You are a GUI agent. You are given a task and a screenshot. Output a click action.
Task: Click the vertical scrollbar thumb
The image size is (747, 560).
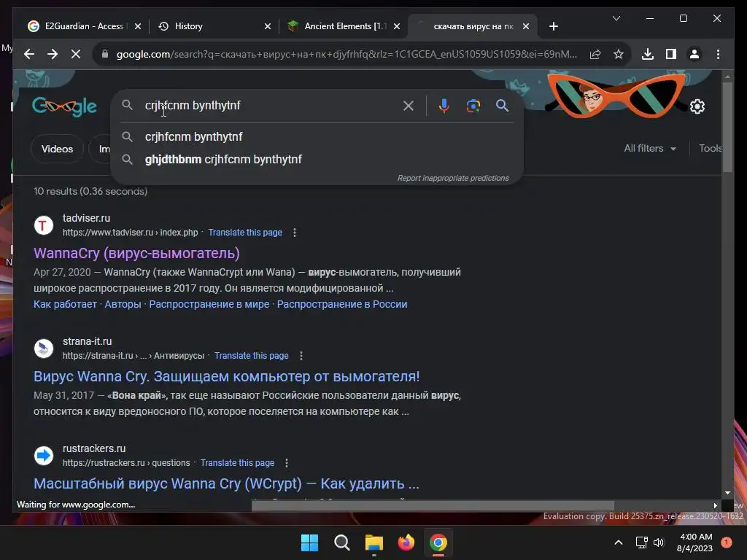(727, 127)
